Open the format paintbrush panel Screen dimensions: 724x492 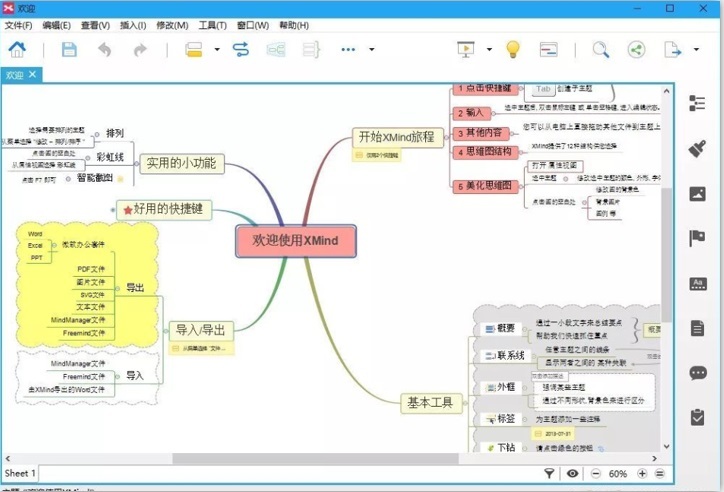[697, 149]
